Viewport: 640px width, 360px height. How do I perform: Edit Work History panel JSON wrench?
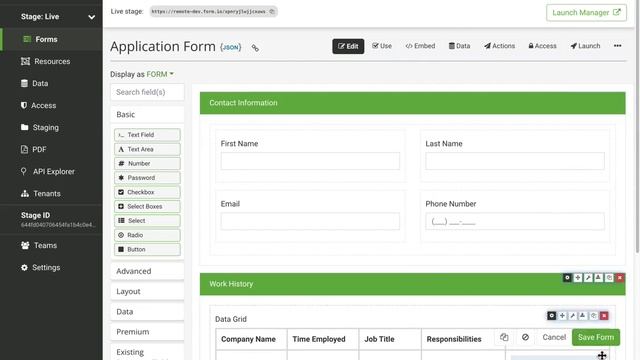click(588, 278)
